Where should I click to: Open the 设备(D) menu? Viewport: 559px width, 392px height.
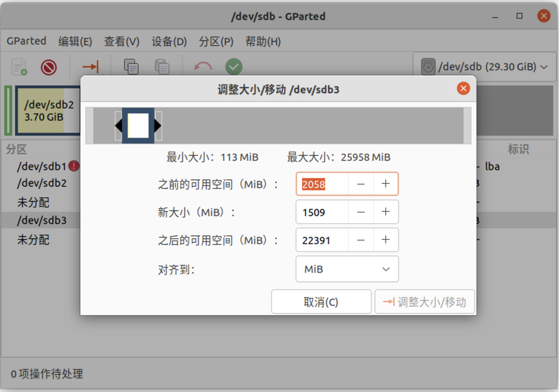tap(169, 42)
